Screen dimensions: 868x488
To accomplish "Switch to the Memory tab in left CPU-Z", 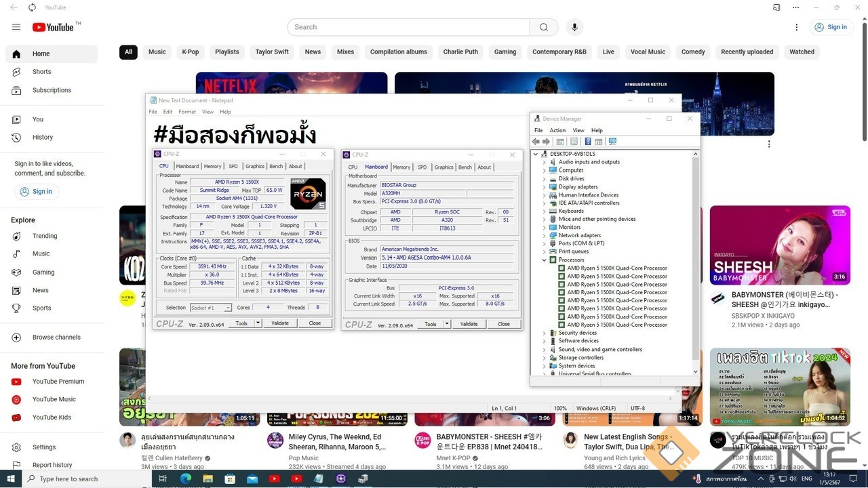I will click(213, 166).
